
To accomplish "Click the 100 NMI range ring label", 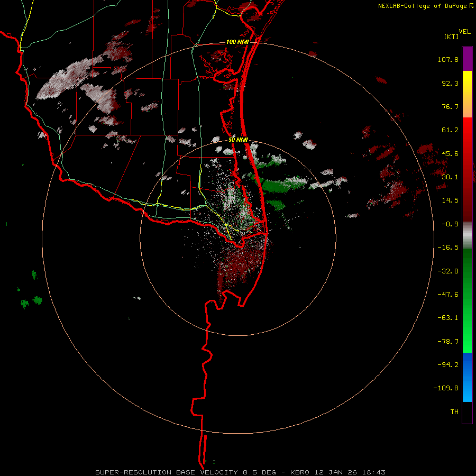I will (237, 42).
